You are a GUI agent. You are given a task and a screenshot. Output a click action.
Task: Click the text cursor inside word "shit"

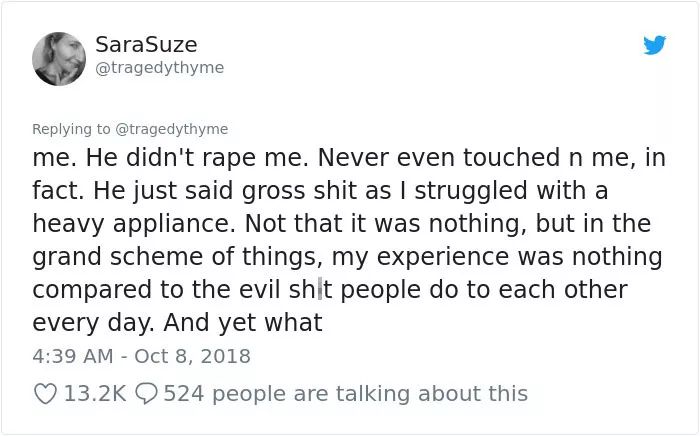tap(320, 290)
